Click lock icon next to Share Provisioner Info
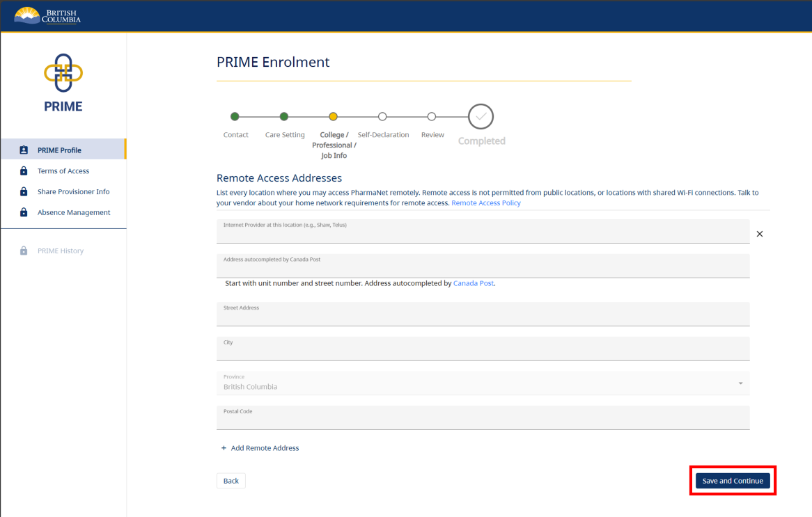Image resolution: width=812 pixels, height=517 pixels. tap(24, 192)
